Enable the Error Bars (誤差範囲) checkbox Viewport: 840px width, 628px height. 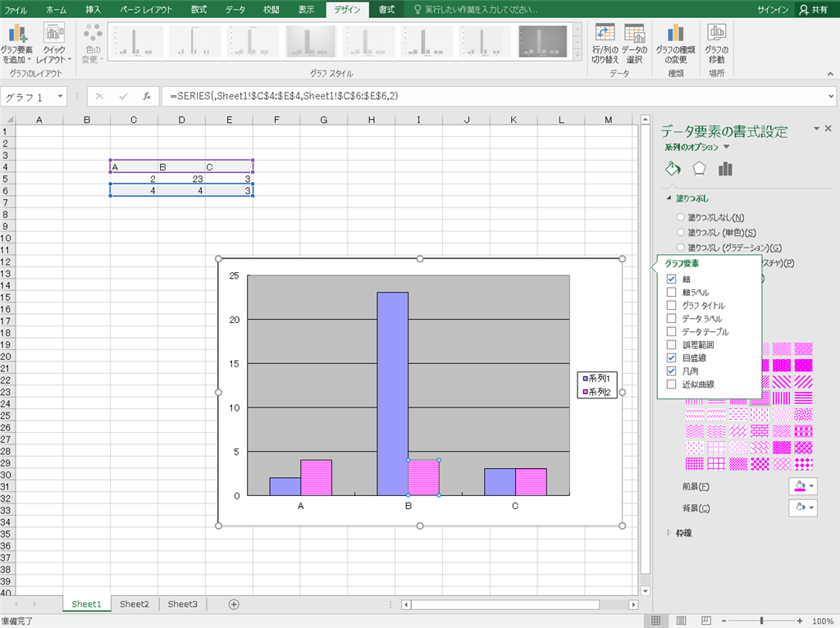pos(671,345)
